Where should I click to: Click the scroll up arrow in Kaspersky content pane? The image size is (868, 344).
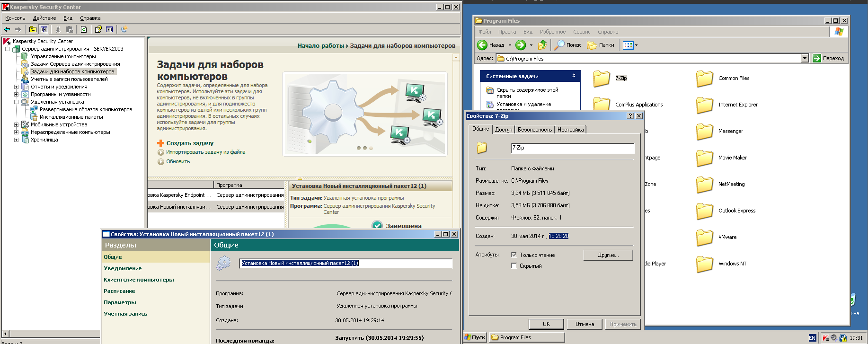click(456, 57)
